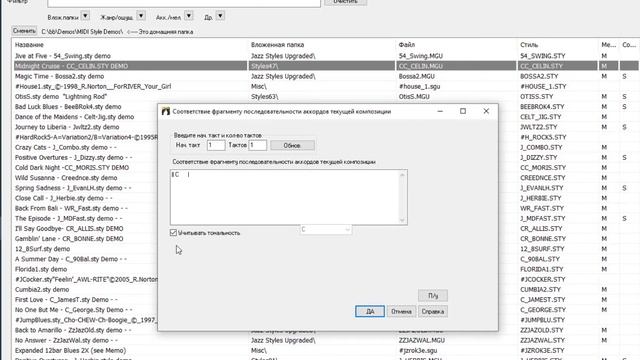Viewport: 640px width, 360px height.
Task: Click inside the chord sequence text area
Action: (284, 197)
